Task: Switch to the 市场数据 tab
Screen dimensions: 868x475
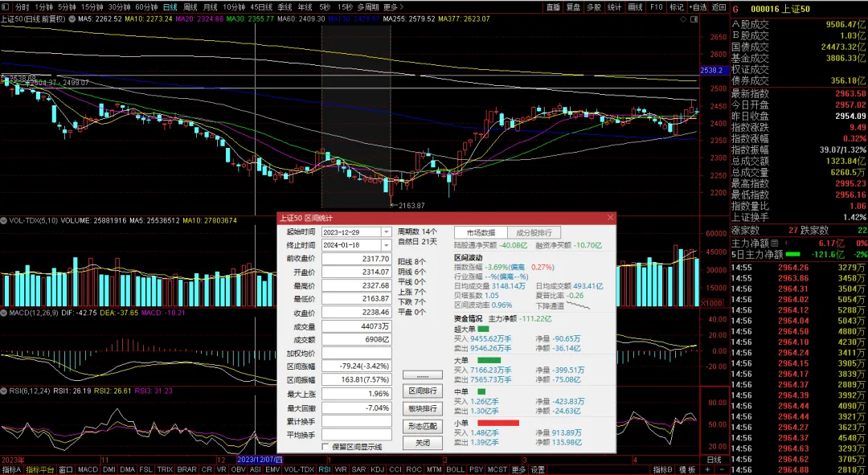Action: click(481, 232)
